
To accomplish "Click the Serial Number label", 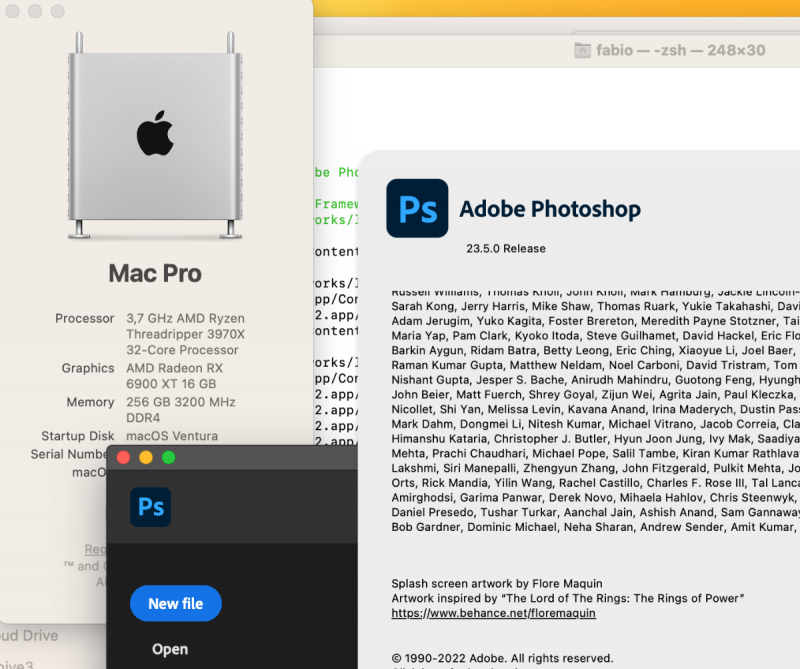I will pos(69,454).
